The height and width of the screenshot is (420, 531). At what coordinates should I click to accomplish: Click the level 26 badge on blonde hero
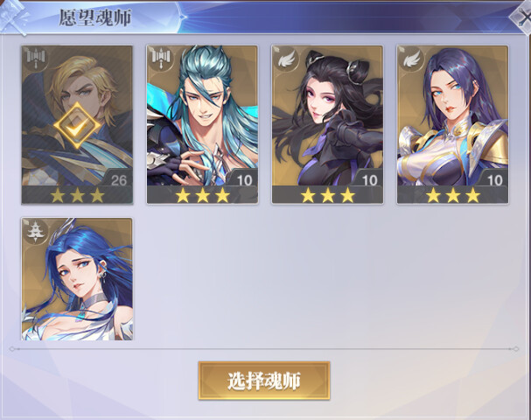point(118,179)
